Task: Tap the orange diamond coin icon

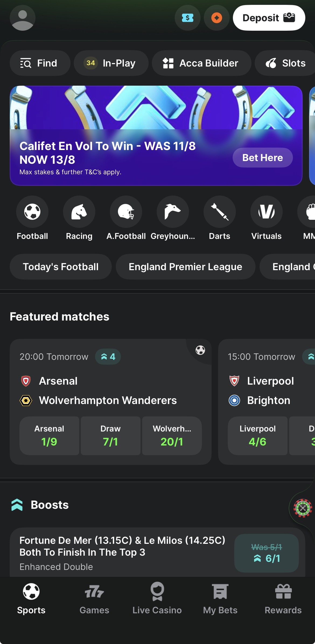Action: point(217,18)
